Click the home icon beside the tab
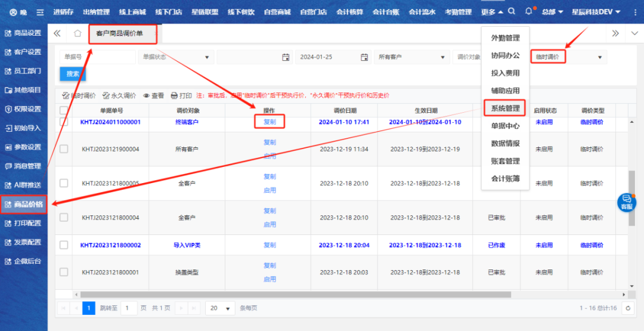This screenshot has width=644, height=331. coord(78,33)
